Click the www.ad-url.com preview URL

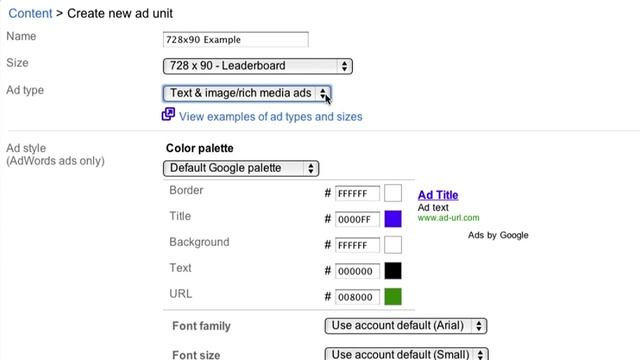[448, 218]
